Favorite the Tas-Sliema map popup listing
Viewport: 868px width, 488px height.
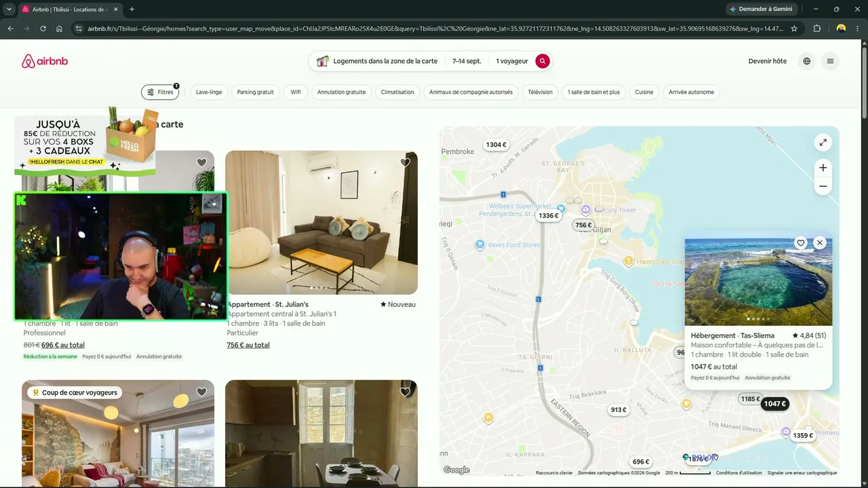point(801,243)
